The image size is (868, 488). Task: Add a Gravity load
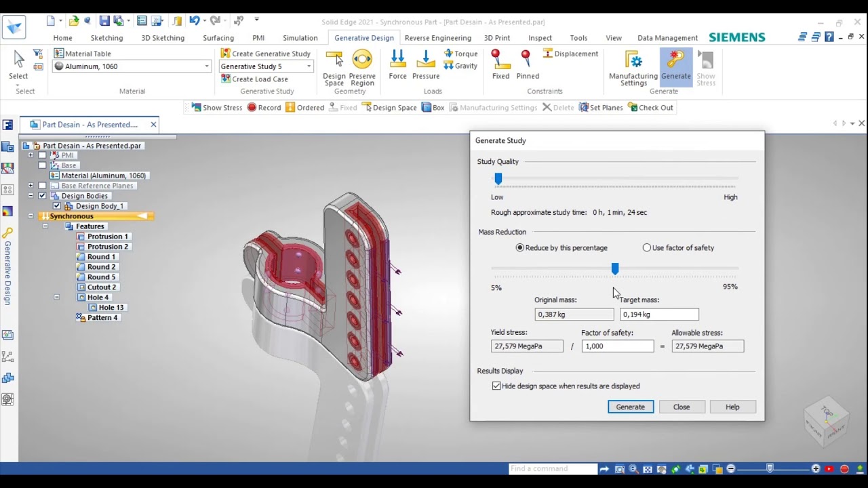[460, 66]
